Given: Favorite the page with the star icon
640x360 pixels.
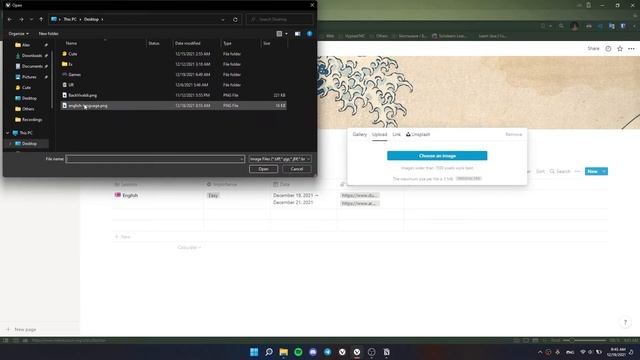Looking at the screenshot, I should (620, 49).
